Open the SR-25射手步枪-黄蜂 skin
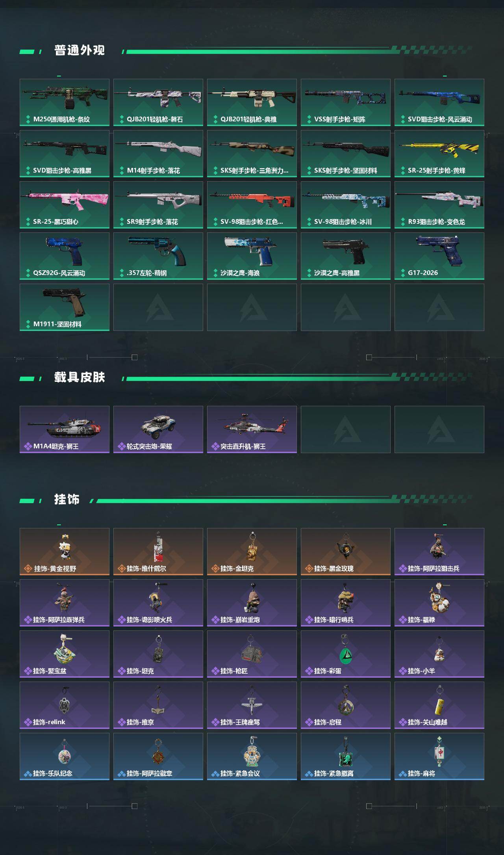The width and height of the screenshot is (504, 855). 439,154
